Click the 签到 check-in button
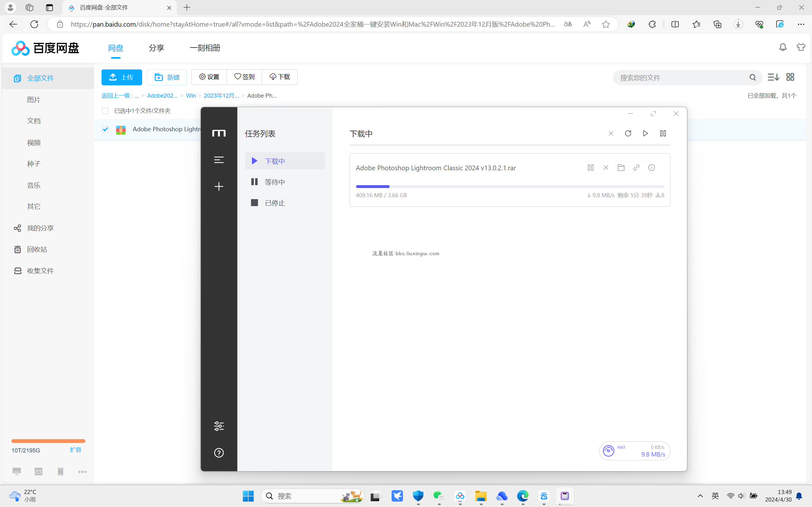Screen dimensions: 812x507 point(244,77)
